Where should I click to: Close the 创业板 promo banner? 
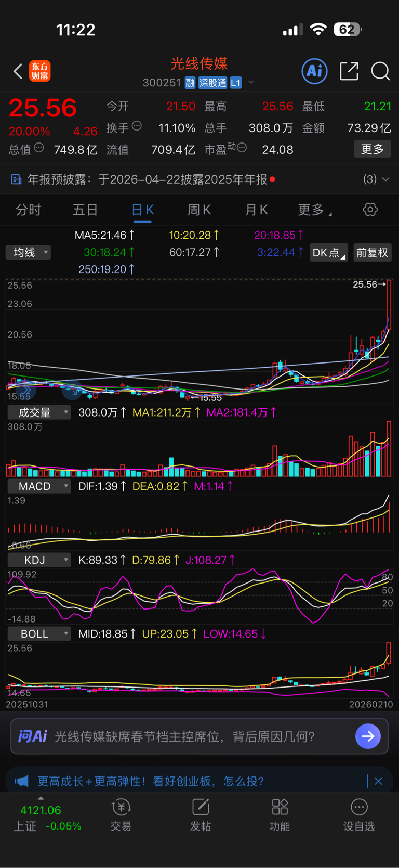[378, 781]
